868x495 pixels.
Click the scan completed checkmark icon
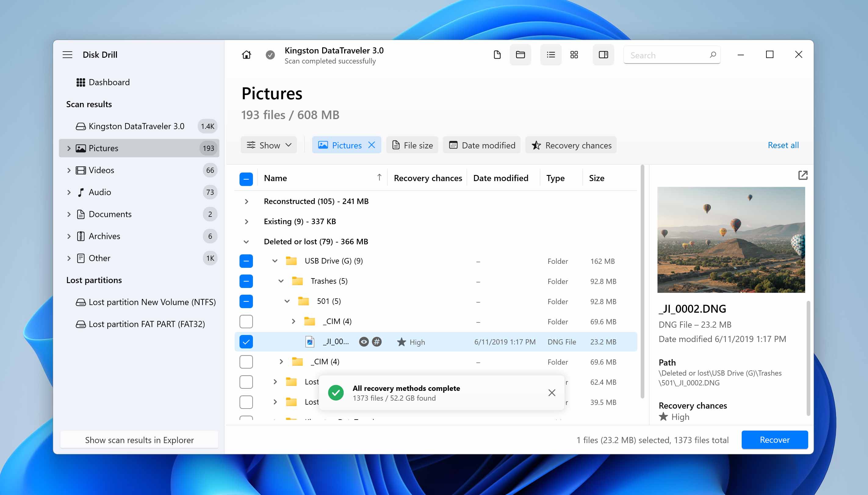point(270,55)
